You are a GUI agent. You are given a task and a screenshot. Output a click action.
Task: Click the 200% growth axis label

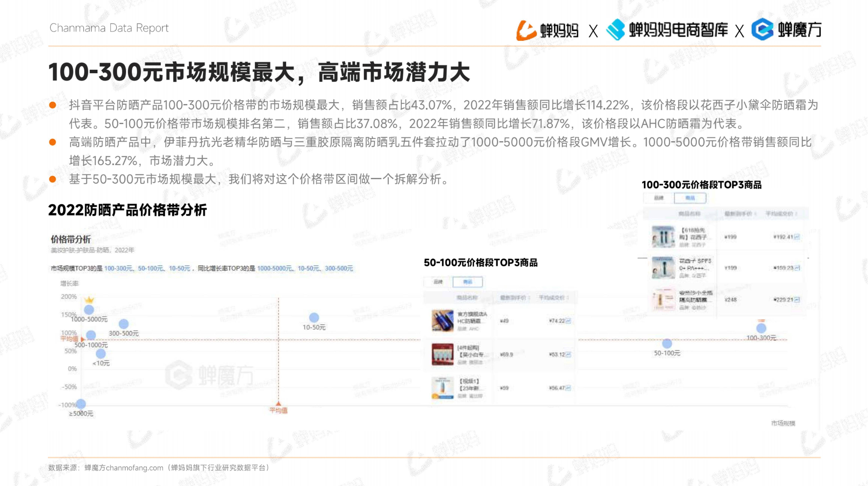(x=69, y=296)
